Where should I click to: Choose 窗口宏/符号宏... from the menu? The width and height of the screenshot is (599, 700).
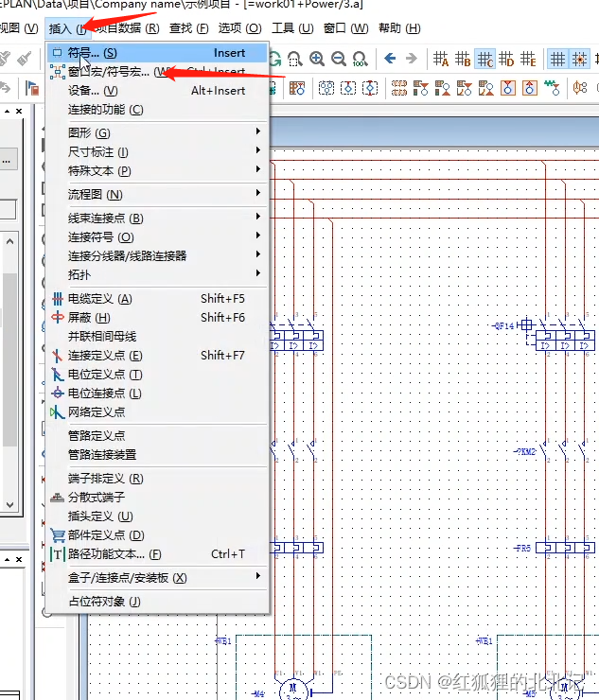click(158, 72)
